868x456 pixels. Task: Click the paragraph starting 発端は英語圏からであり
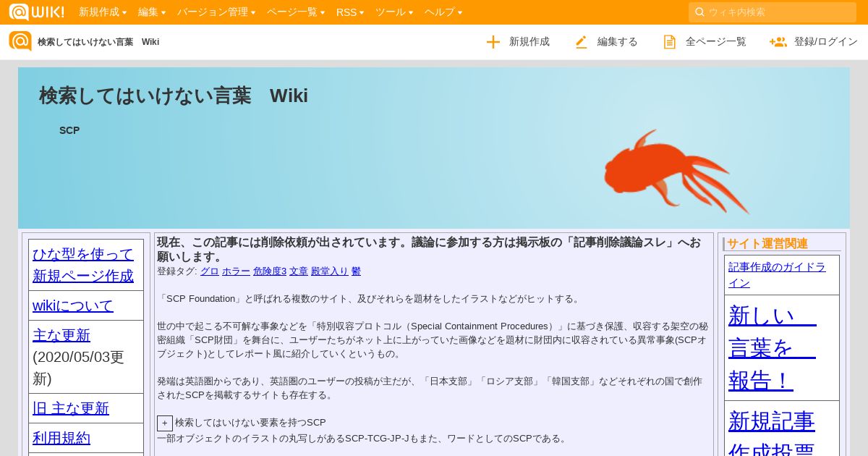[430, 388]
